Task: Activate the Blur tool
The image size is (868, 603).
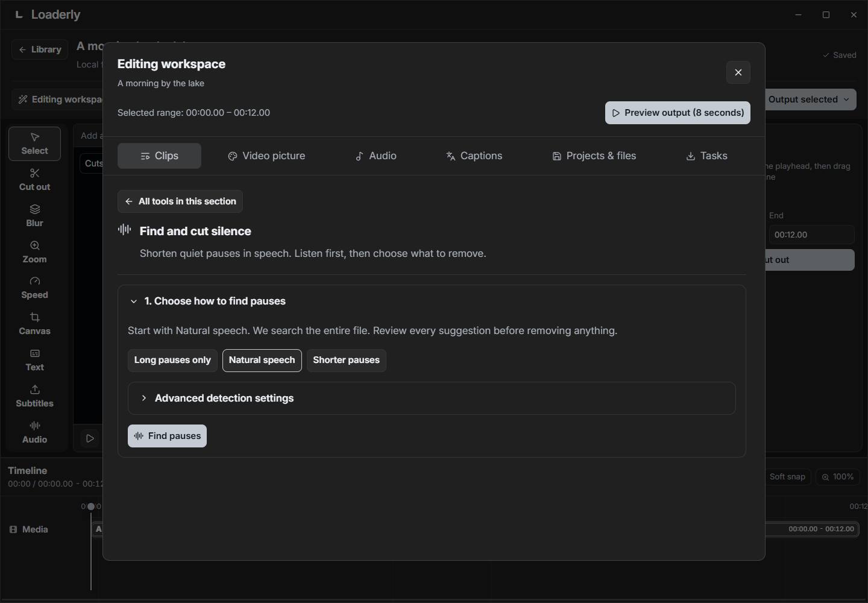Action: click(34, 216)
